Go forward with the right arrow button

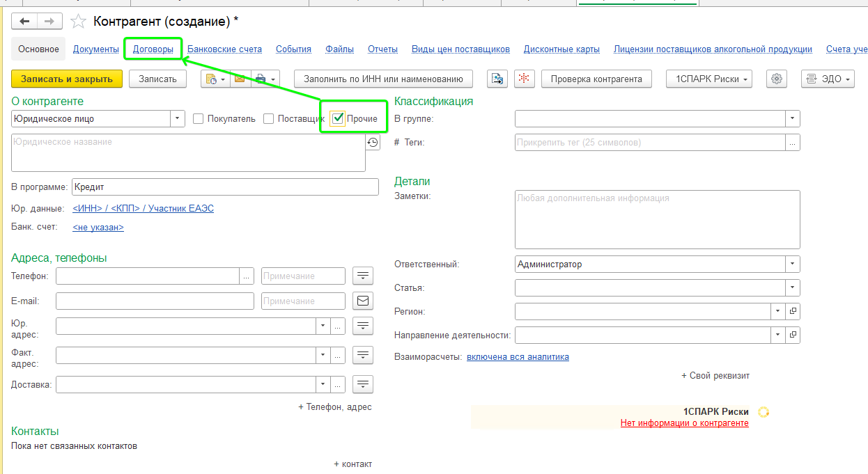click(x=49, y=22)
